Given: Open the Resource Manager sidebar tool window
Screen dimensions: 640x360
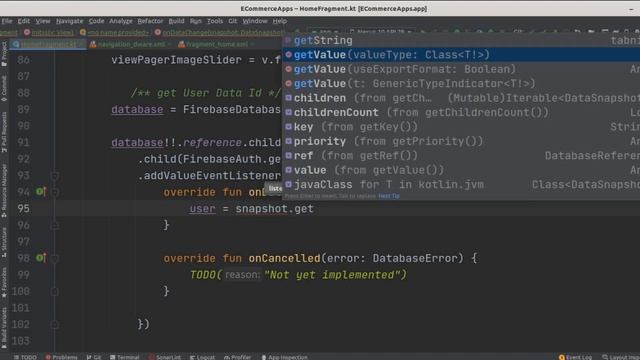Looking at the screenshot, I should coord(4,190).
